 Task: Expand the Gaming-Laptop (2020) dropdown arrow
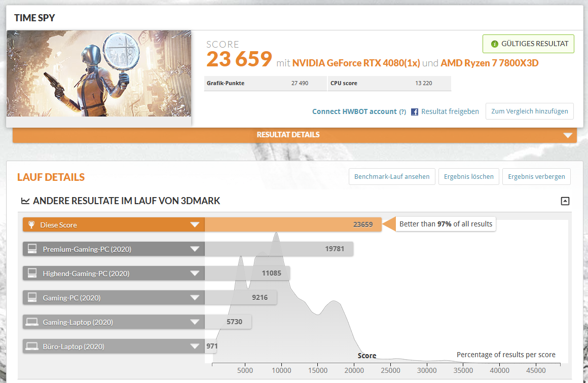pos(195,322)
